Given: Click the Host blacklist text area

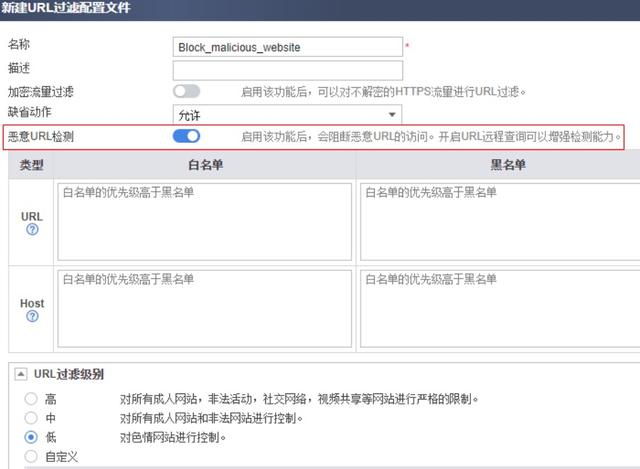Looking at the screenshot, I should (x=500, y=309).
